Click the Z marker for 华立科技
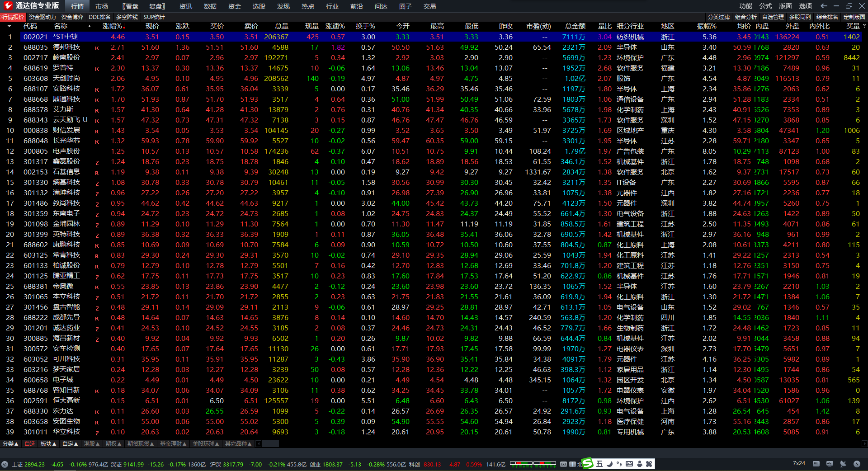The width and height of the screenshot is (868, 471). point(97,433)
